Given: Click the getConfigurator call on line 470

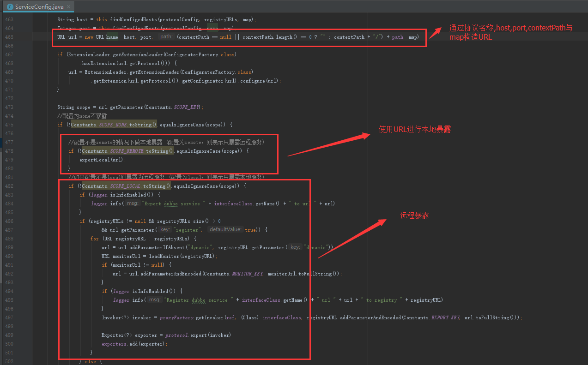Looking at the screenshot, I should (201, 81).
